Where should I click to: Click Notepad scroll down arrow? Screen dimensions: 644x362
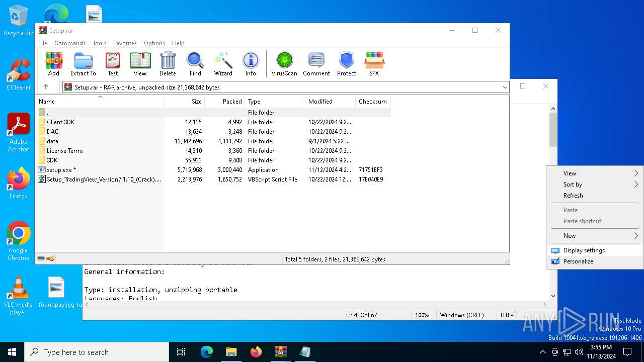click(x=553, y=296)
